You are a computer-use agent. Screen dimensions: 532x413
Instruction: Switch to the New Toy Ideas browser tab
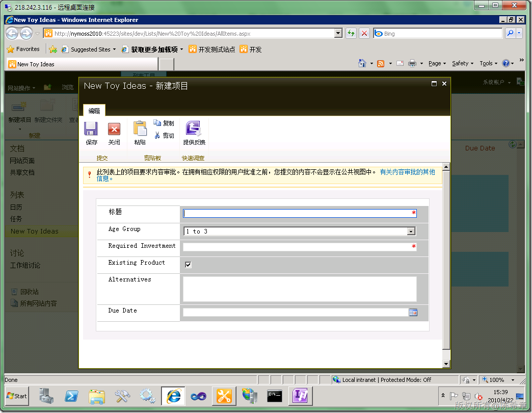tap(82, 64)
